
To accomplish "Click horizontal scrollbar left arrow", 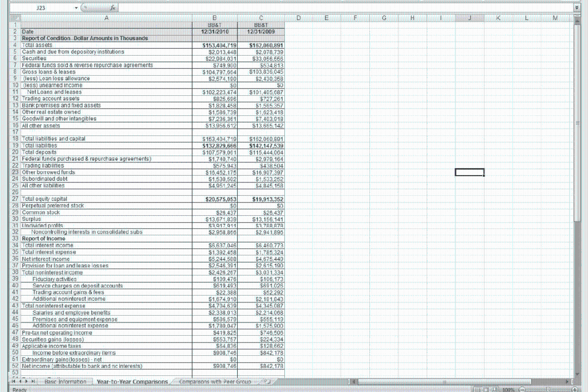I will pyautogui.click(x=353, y=382).
